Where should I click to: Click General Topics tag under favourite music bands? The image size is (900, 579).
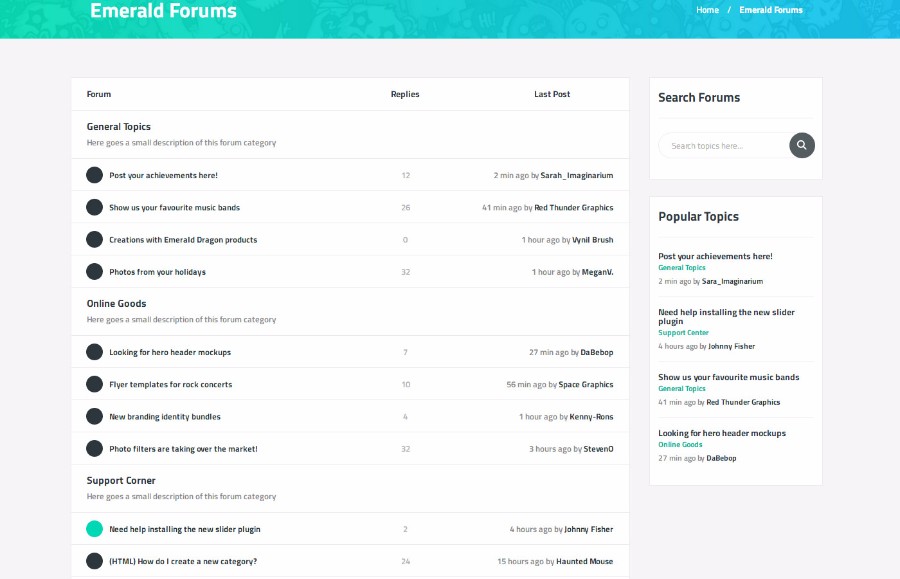coord(682,388)
